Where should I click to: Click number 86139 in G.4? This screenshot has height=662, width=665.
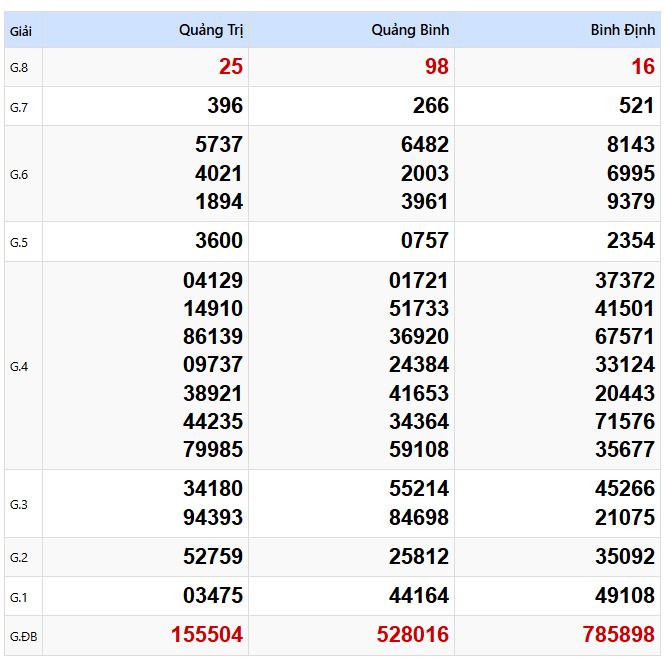tap(213, 336)
